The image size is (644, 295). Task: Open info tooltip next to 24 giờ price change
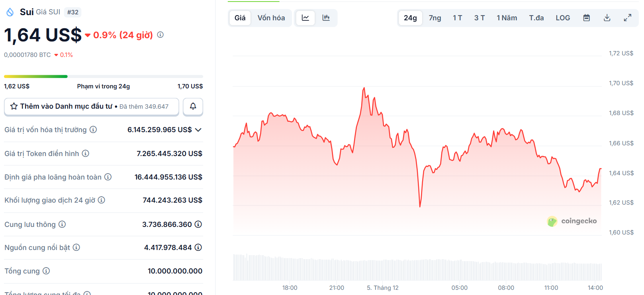(x=160, y=35)
